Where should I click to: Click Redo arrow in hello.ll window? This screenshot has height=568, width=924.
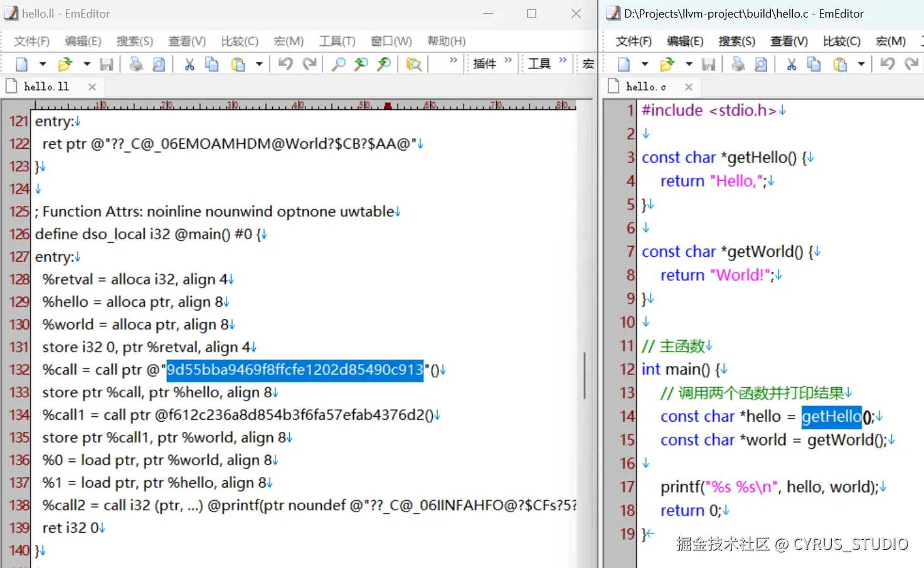click(x=309, y=63)
